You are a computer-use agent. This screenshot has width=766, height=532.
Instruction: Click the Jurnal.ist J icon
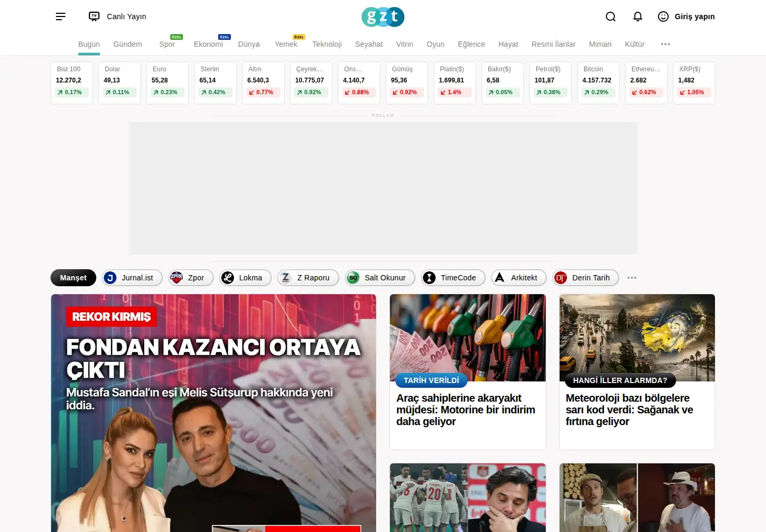[110, 278]
